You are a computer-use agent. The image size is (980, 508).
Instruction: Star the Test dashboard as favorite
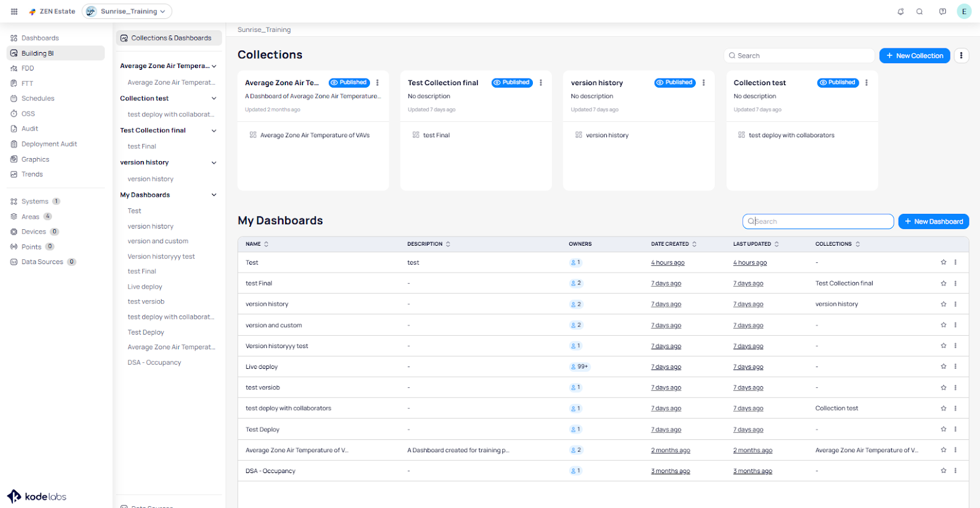point(943,262)
